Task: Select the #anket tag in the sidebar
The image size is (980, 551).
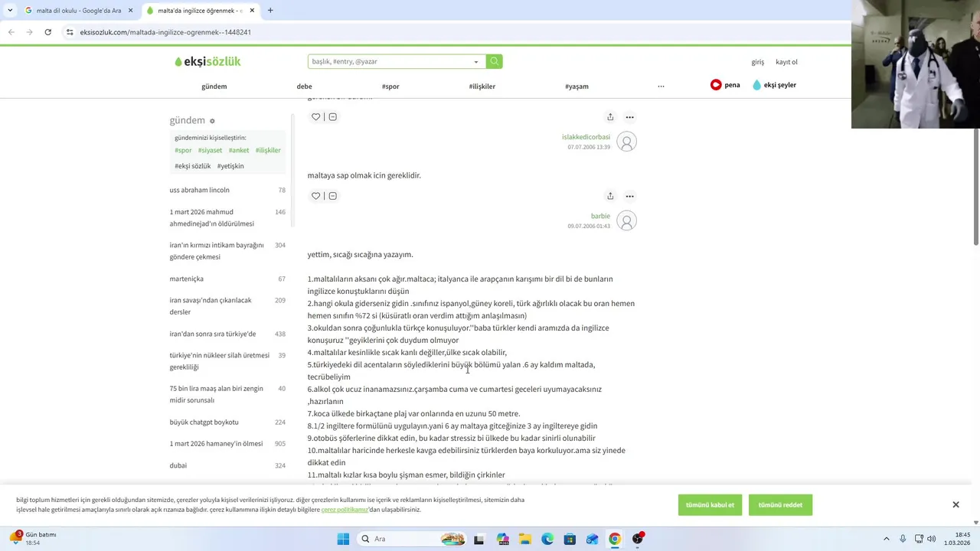Action: (239, 151)
